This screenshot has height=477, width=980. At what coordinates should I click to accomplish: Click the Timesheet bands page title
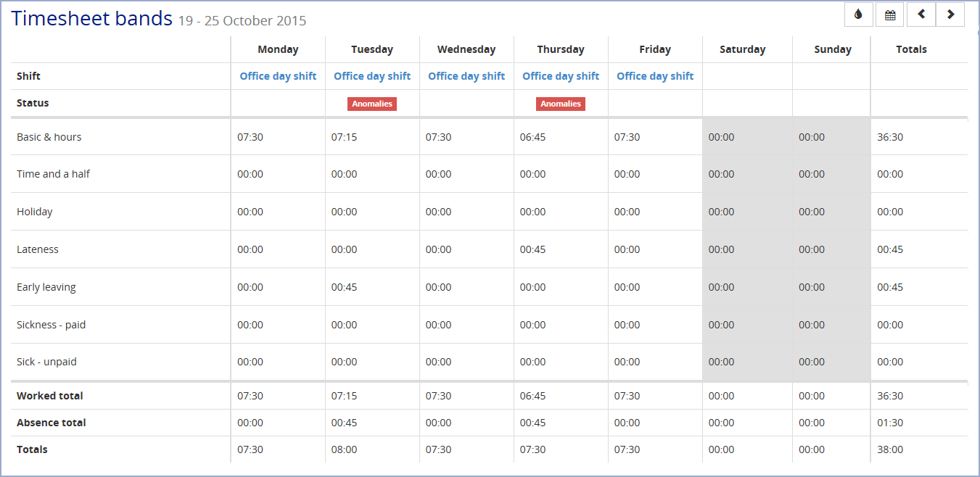(x=92, y=18)
